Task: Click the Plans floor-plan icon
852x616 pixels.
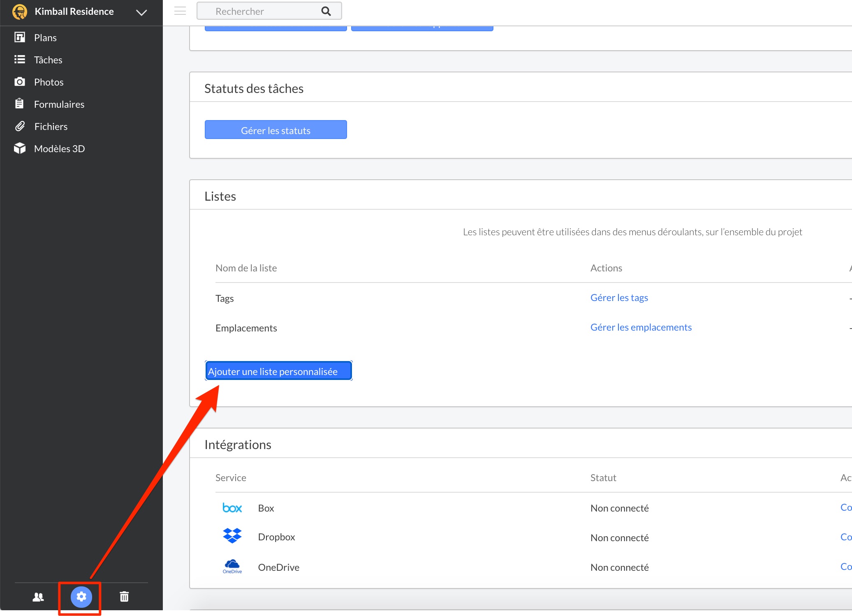Action: 19,37
